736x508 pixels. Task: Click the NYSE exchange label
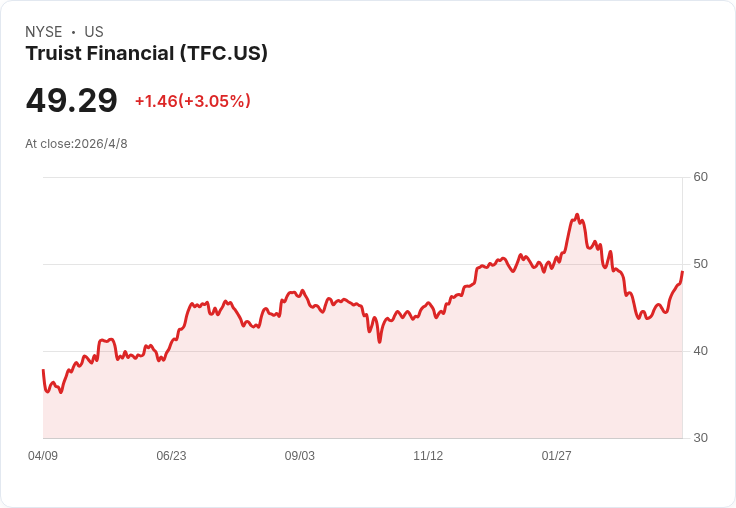coord(44,32)
